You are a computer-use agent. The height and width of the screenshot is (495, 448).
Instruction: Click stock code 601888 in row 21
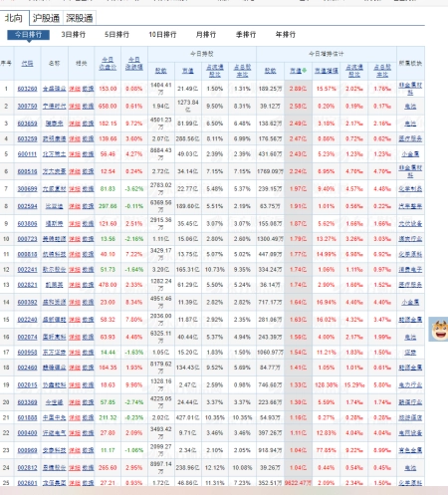[x=27, y=417]
